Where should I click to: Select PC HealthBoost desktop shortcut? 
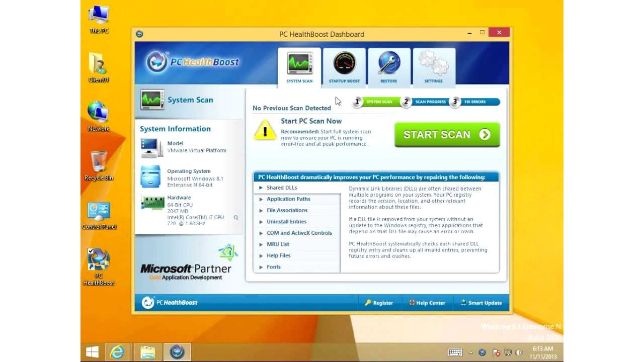click(99, 267)
